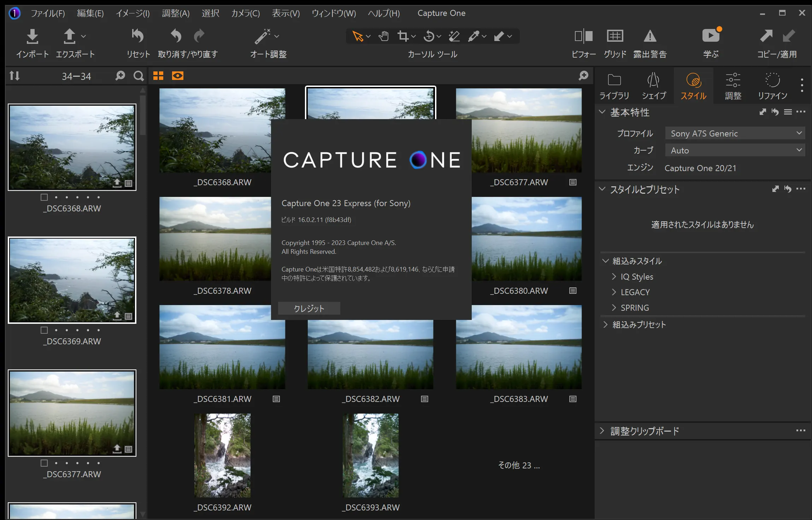812x520 pixels.
Task: Click the Auto adjust magic wand icon
Action: (x=263, y=36)
